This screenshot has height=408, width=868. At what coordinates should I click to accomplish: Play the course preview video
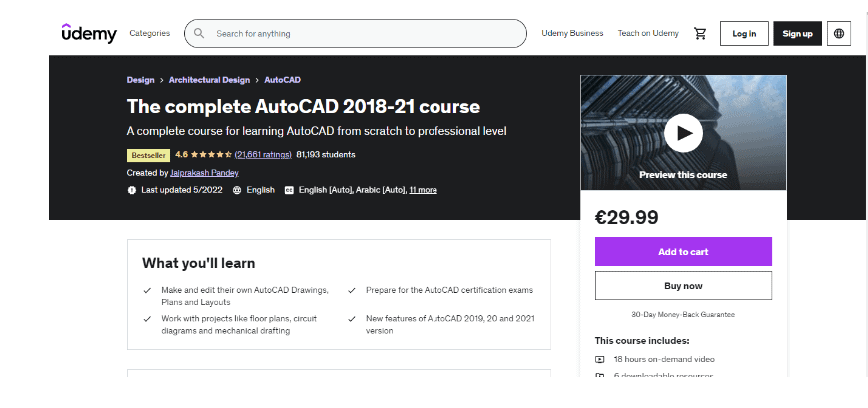(683, 133)
